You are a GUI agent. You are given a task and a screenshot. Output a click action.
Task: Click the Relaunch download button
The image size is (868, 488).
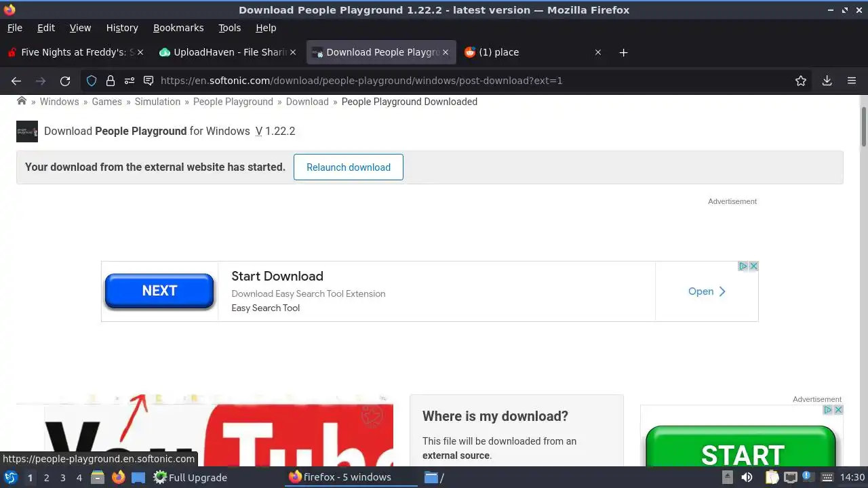(x=349, y=167)
